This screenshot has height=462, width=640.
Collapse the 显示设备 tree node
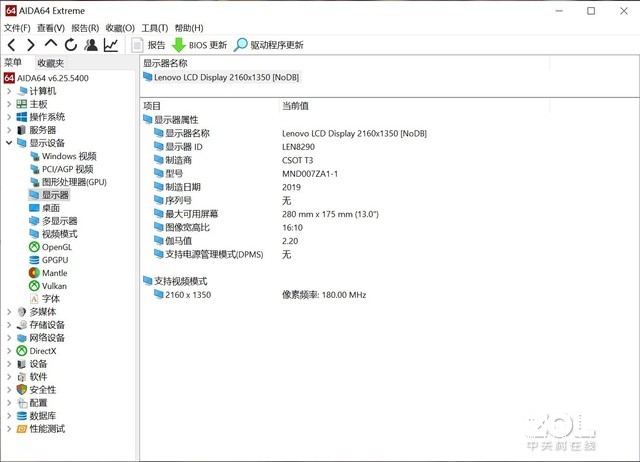click(x=9, y=143)
